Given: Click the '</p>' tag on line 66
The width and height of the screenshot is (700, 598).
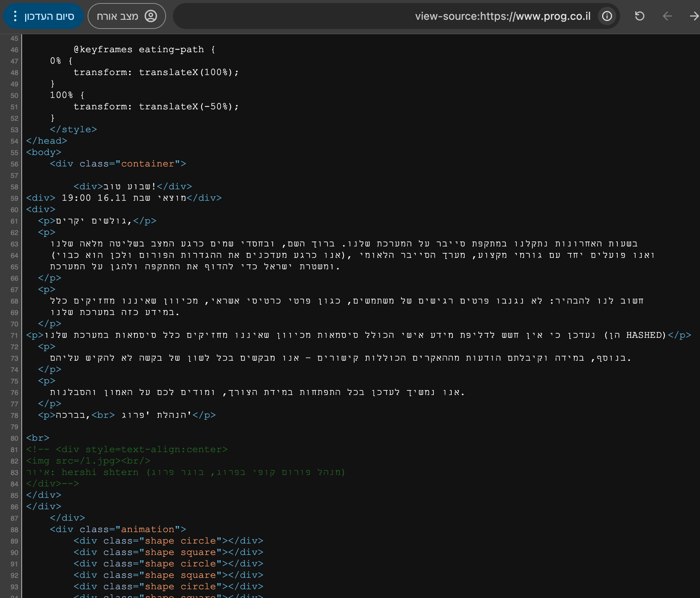Looking at the screenshot, I should pyautogui.click(x=50, y=278).
